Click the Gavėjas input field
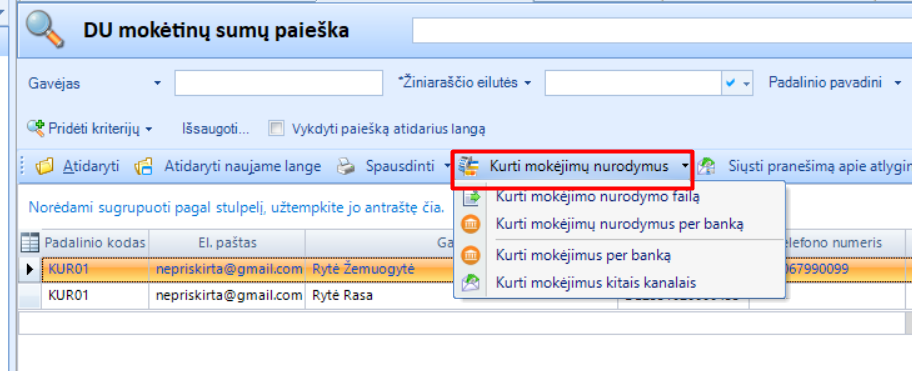This screenshot has width=912, height=371. point(279,83)
